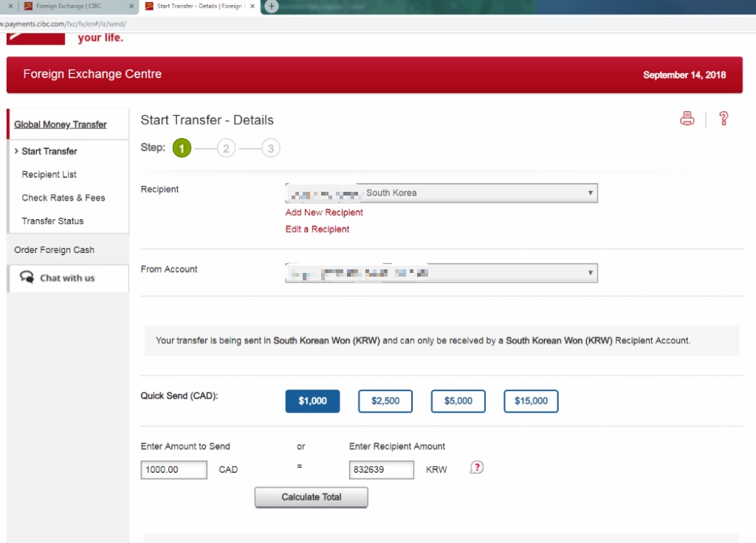Open Global Money Transfer section
This screenshot has width=756, height=543.
coord(61,124)
